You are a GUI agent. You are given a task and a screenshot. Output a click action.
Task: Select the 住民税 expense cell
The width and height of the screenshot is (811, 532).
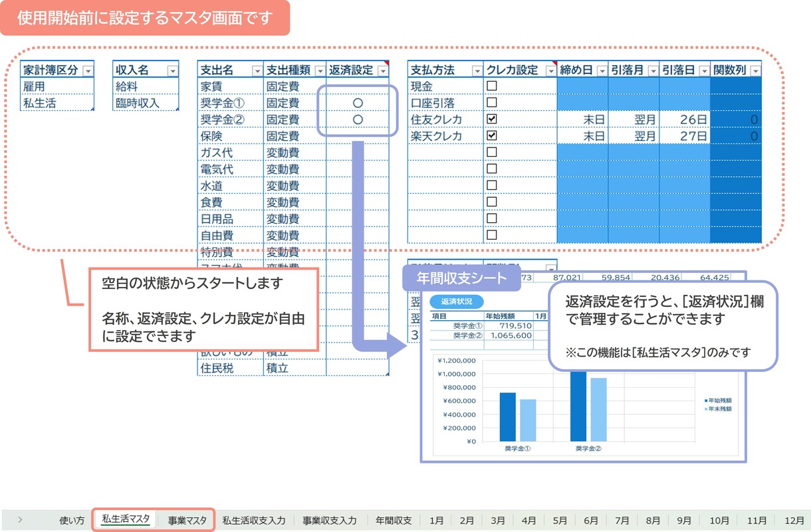click(x=230, y=367)
